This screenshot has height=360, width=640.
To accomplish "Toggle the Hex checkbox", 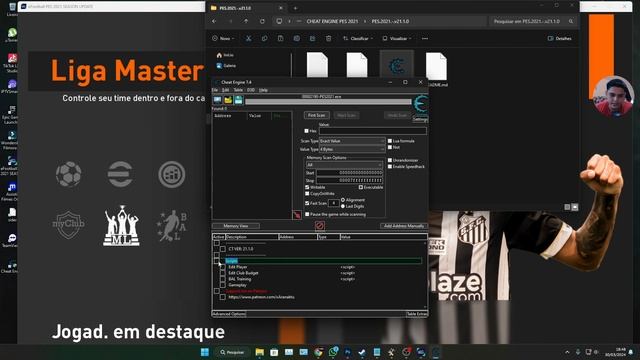I will (307, 131).
